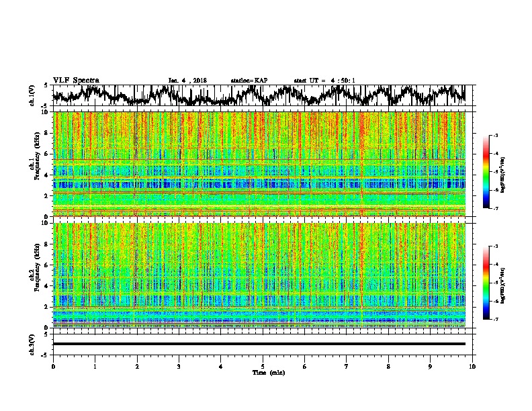Viewport: 532px width, 411px height.
Task: Click the ch.1 PSD color scale bar
Action: coord(486,172)
